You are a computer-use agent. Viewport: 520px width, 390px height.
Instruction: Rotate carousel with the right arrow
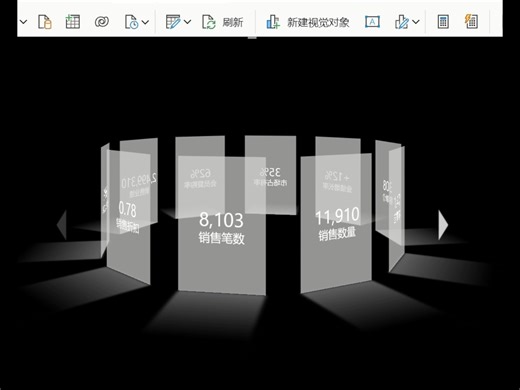(x=443, y=225)
